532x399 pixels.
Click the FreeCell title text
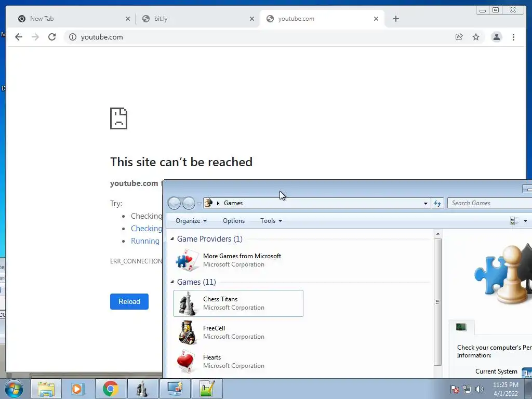(x=214, y=328)
